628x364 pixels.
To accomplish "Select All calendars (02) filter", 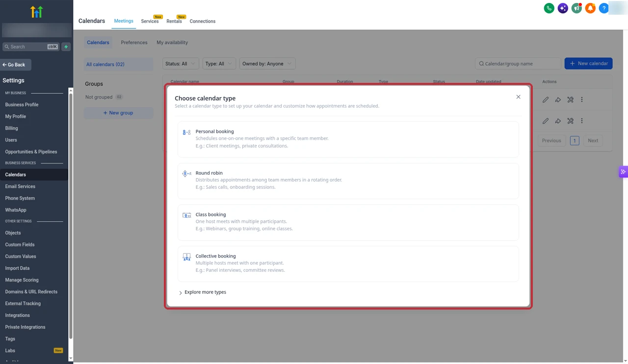I will click(119, 64).
